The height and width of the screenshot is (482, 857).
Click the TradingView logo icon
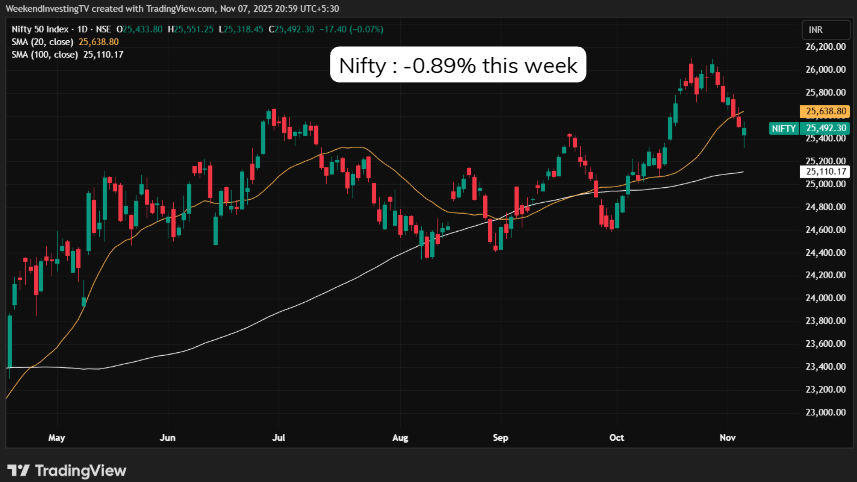click(x=19, y=470)
